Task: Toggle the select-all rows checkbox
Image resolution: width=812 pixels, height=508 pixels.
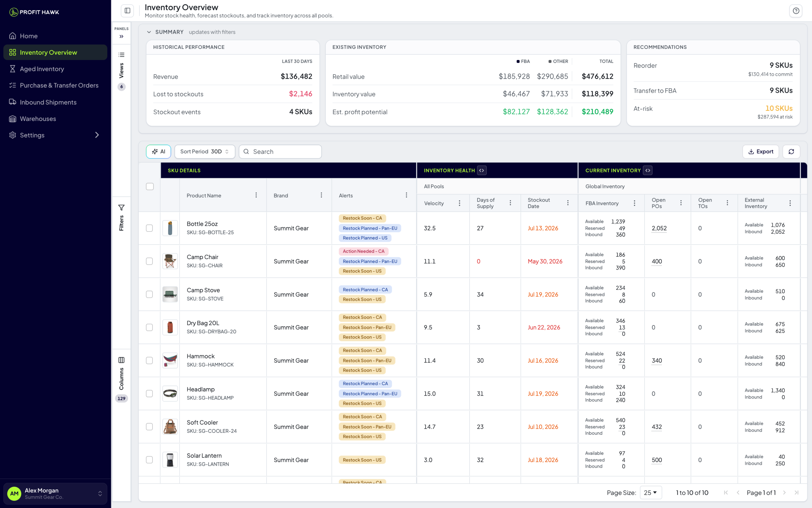Action: click(150, 186)
